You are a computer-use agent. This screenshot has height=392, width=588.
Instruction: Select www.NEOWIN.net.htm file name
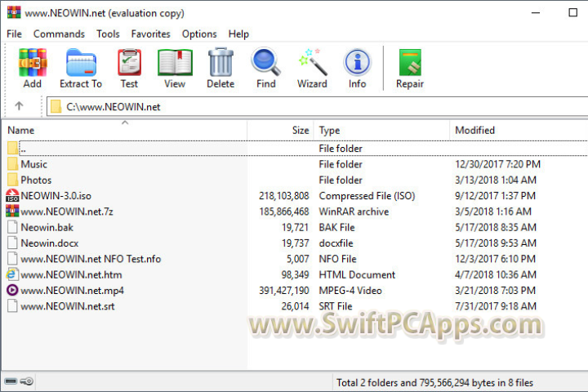[x=71, y=274]
